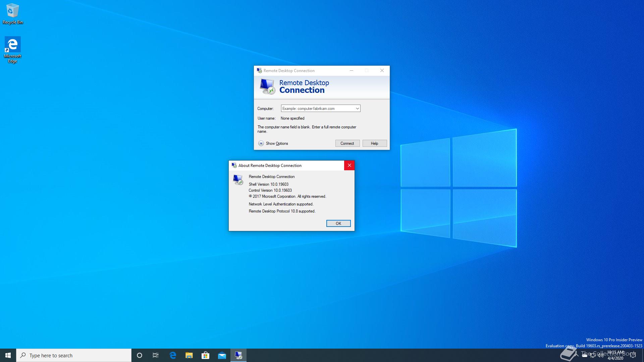Launch Microsoft Edge from the taskbar
The image size is (644, 362).
(x=173, y=355)
